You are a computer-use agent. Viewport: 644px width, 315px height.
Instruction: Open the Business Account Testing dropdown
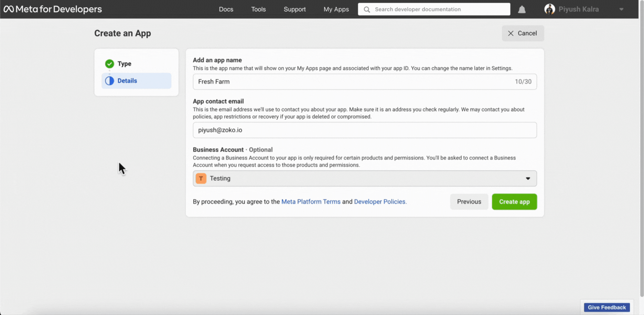pos(365,179)
